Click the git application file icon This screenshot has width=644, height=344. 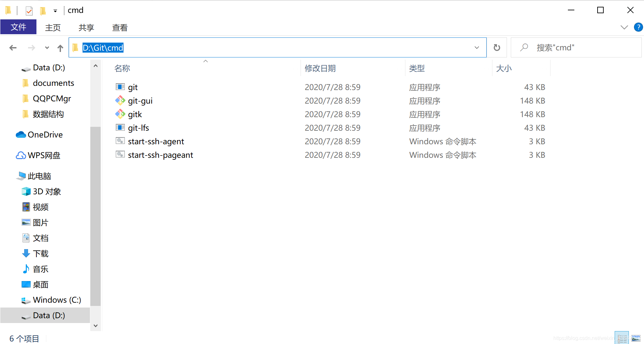120,87
